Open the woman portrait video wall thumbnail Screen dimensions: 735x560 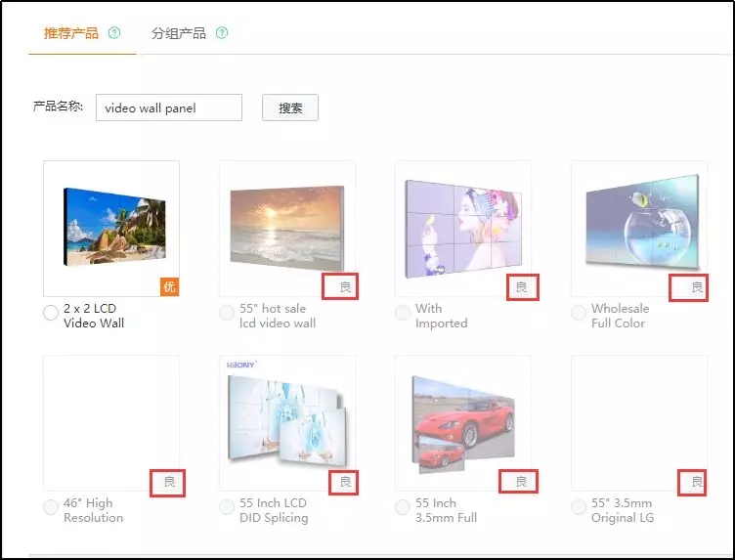coord(463,229)
